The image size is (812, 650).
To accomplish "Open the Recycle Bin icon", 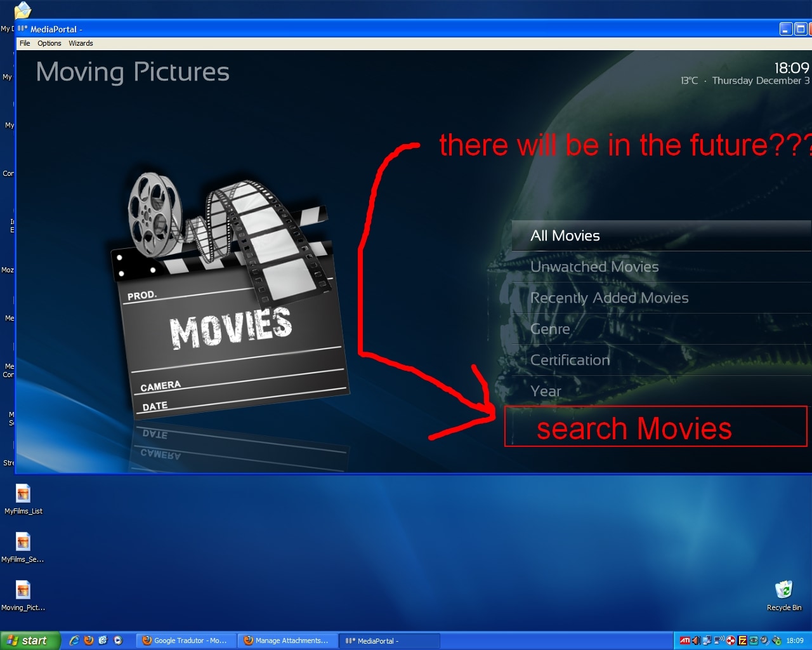I will point(784,595).
